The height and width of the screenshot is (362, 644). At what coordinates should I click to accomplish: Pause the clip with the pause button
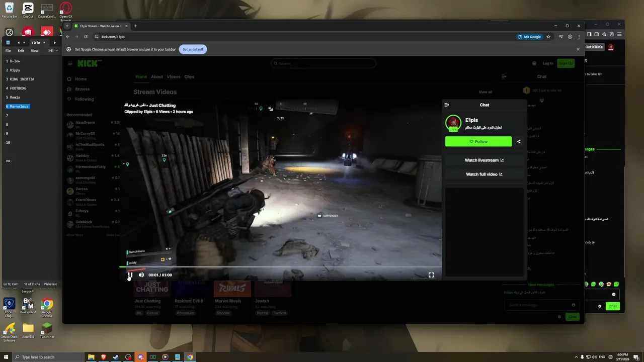point(130,275)
